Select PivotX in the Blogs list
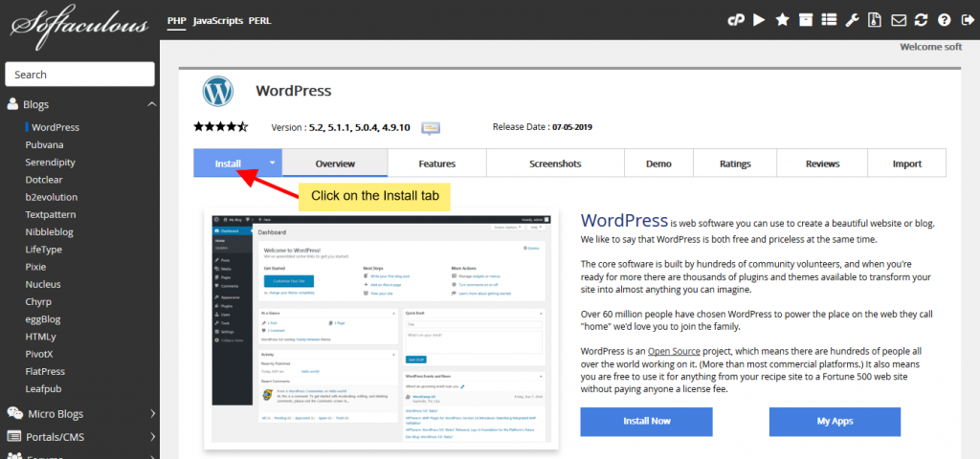This screenshot has height=459, width=980. click(40, 354)
